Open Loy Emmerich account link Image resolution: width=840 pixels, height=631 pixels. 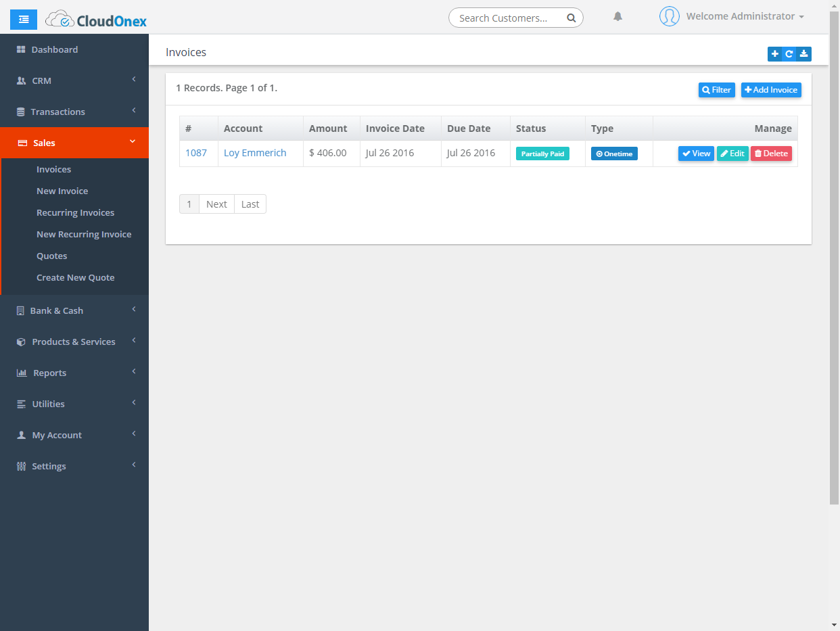click(255, 153)
